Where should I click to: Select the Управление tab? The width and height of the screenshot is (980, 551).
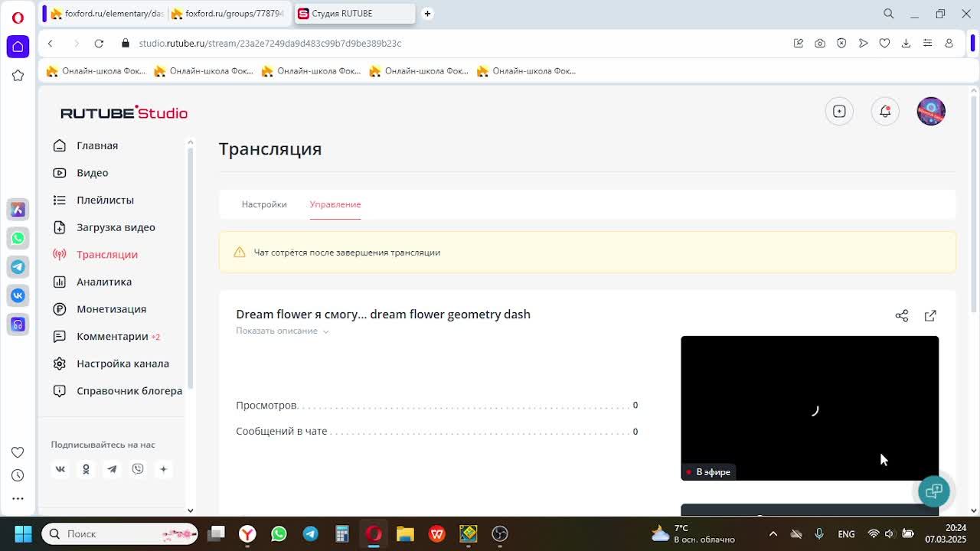(x=335, y=204)
